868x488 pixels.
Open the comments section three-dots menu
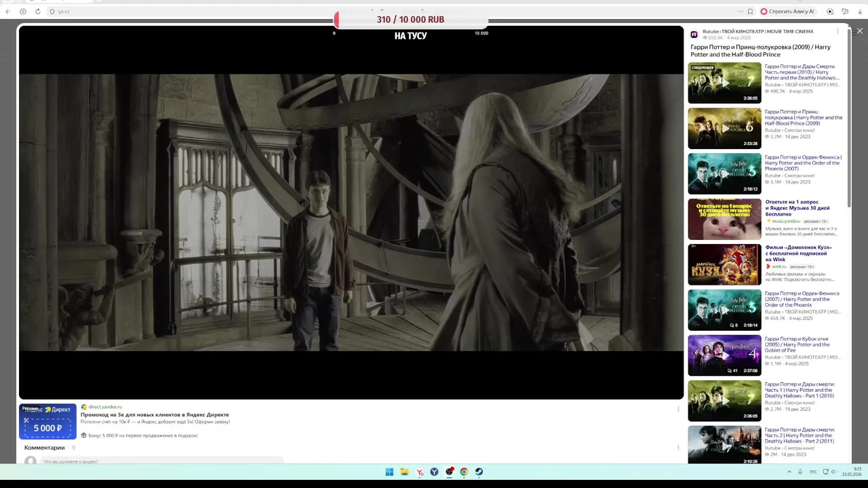click(x=678, y=447)
